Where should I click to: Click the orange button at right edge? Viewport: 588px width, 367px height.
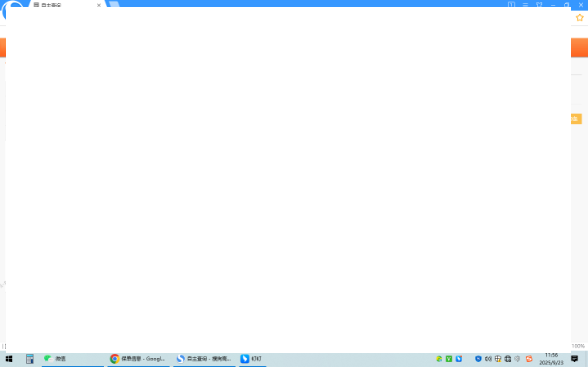576,119
